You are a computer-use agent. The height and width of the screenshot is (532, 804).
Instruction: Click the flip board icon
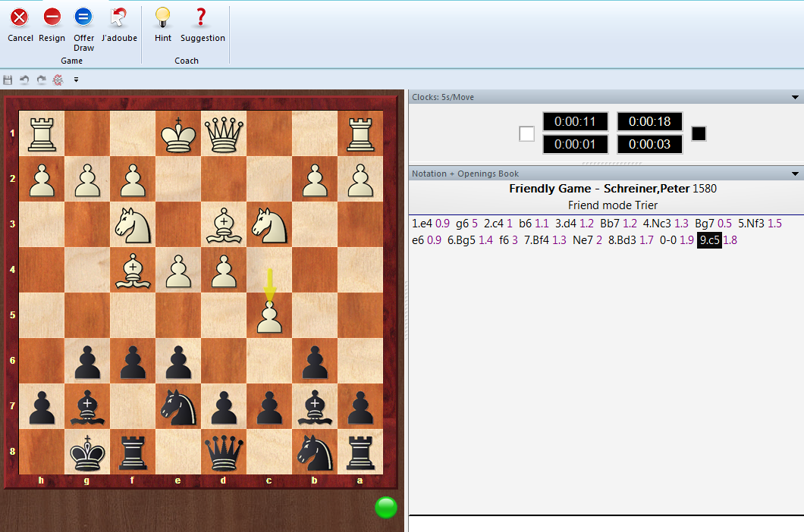tap(58, 80)
